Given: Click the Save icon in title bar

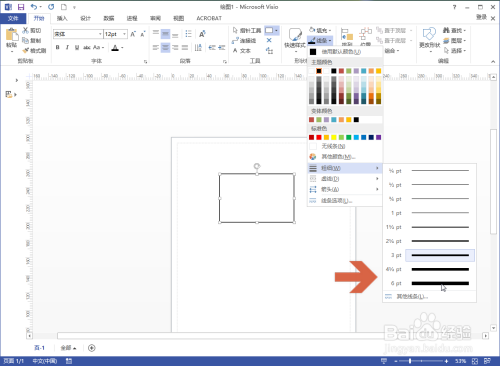Looking at the screenshot, I should pos(21,7).
